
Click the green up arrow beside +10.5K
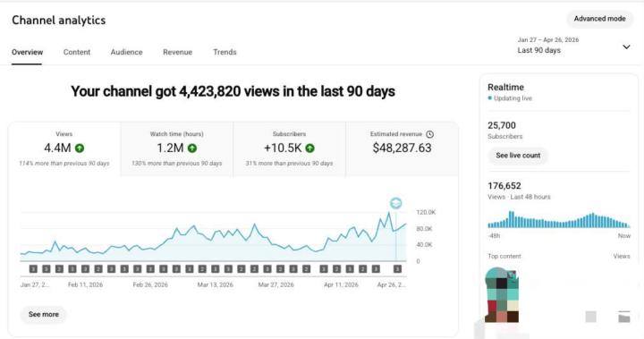coord(310,148)
